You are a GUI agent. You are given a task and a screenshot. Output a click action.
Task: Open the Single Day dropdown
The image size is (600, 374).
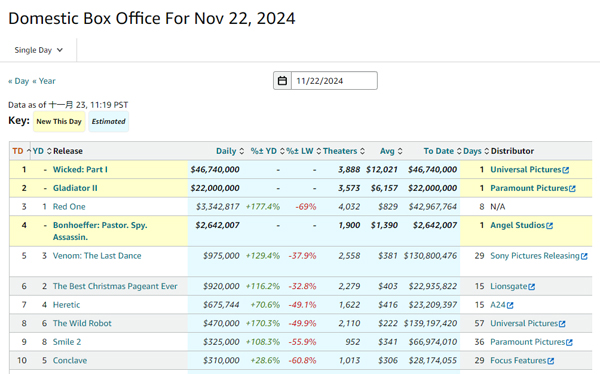pyautogui.click(x=38, y=50)
